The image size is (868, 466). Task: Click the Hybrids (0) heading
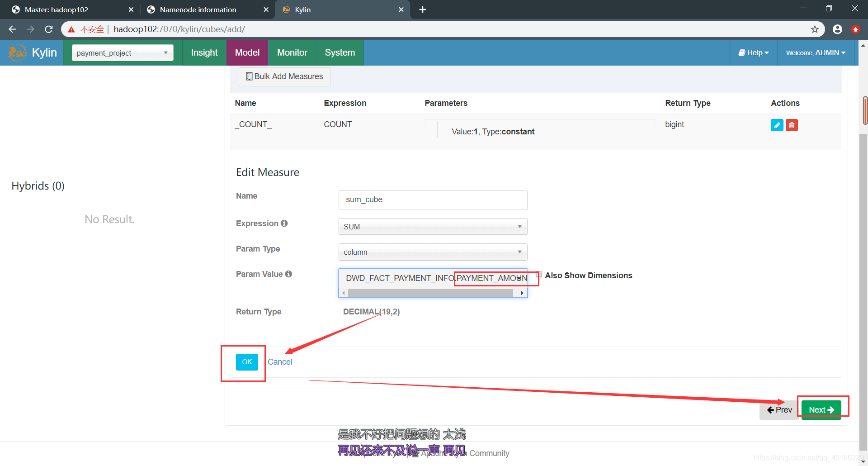pos(38,186)
